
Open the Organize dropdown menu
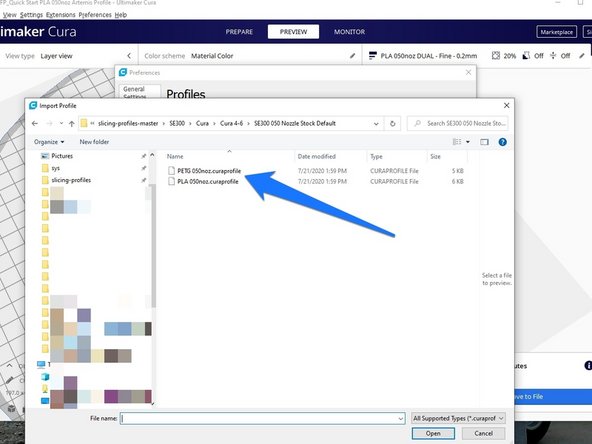coord(49,142)
